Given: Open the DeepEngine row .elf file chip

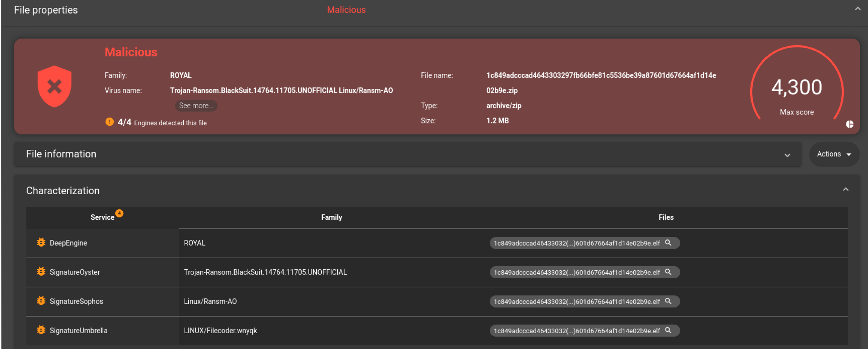Looking at the screenshot, I should (584, 243).
